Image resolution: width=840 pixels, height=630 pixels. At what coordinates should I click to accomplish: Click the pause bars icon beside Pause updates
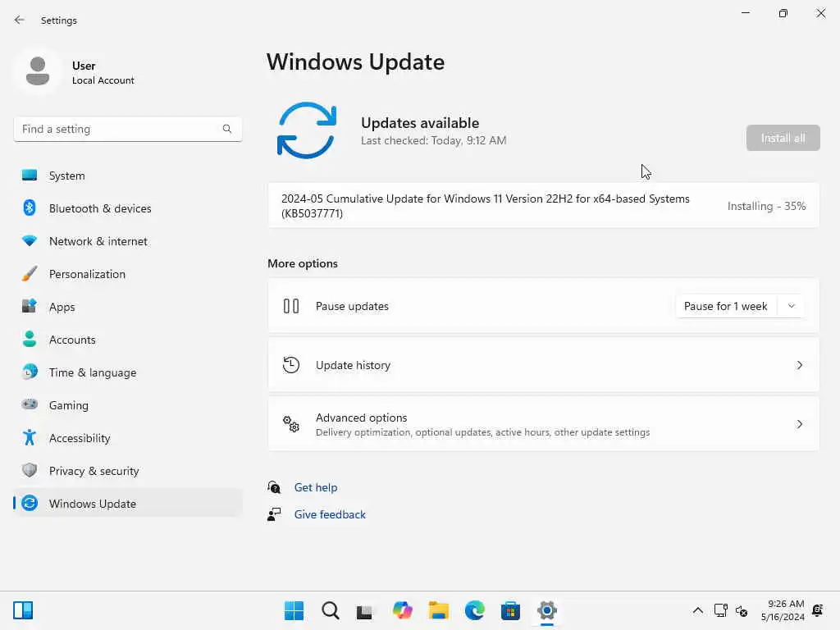(291, 306)
